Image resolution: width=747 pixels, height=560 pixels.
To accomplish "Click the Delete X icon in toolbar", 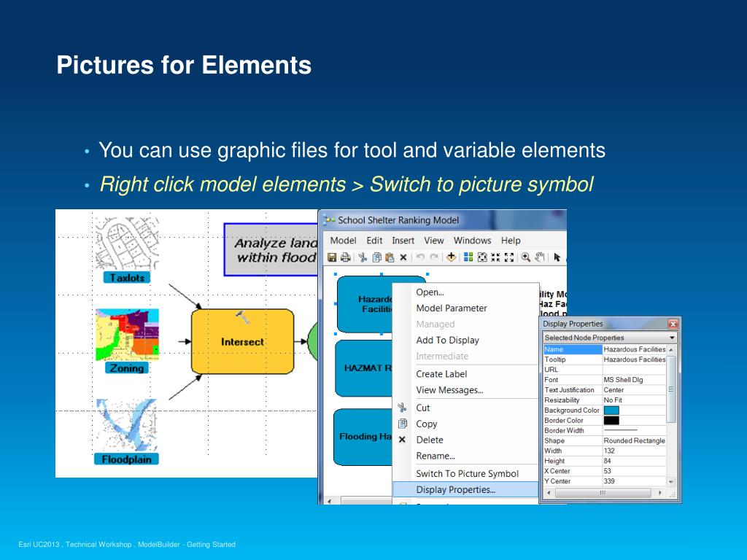I will point(403,257).
